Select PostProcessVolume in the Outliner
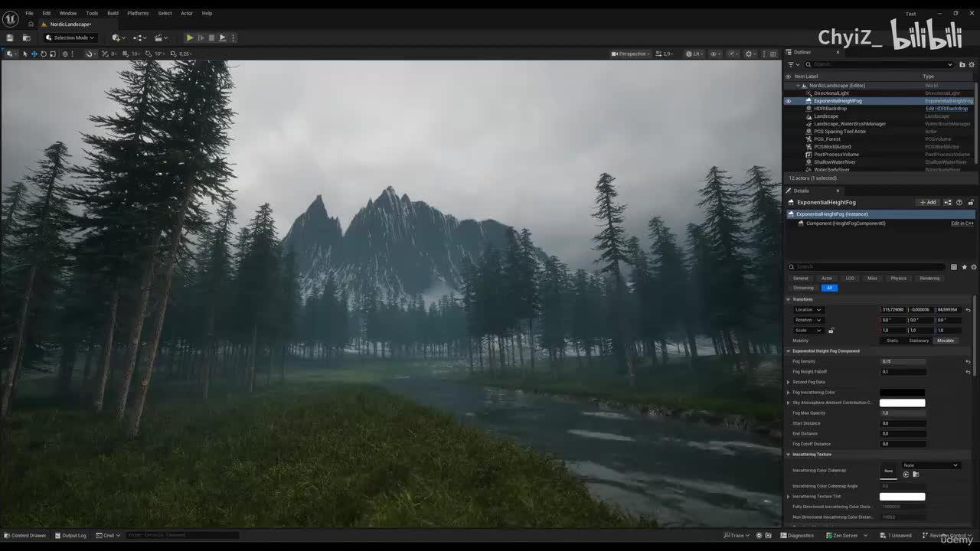This screenshot has width=980, height=551. (836, 155)
